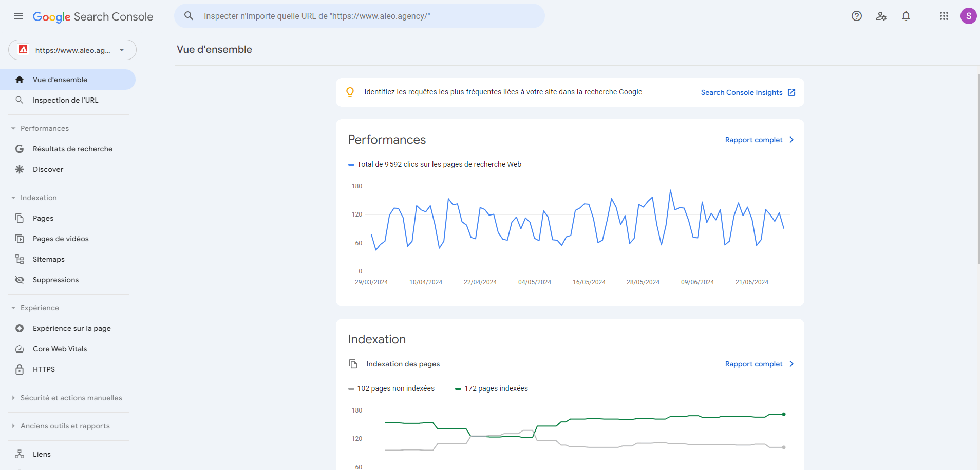Click the Pages document icon in sidebar
This screenshot has width=980, height=470.
(x=20, y=218)
